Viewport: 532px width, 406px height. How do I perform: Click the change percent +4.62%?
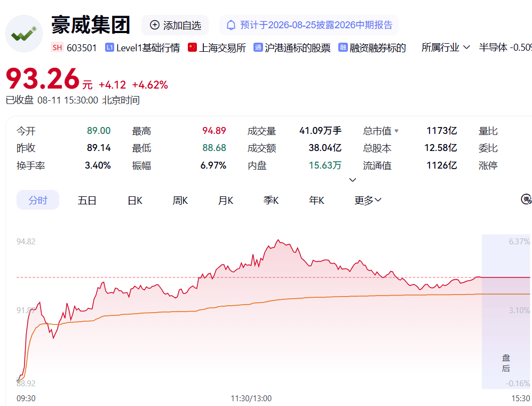coord(150,85)
